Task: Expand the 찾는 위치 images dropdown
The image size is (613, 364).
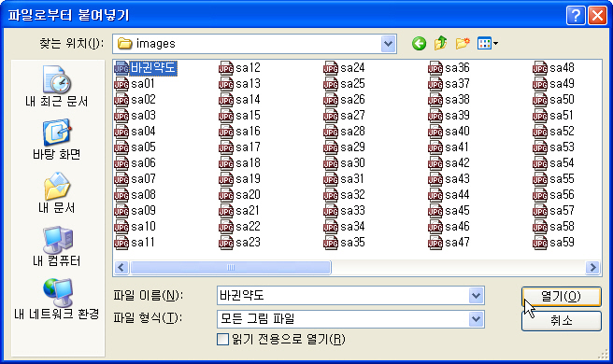Action: pos(388,44)
